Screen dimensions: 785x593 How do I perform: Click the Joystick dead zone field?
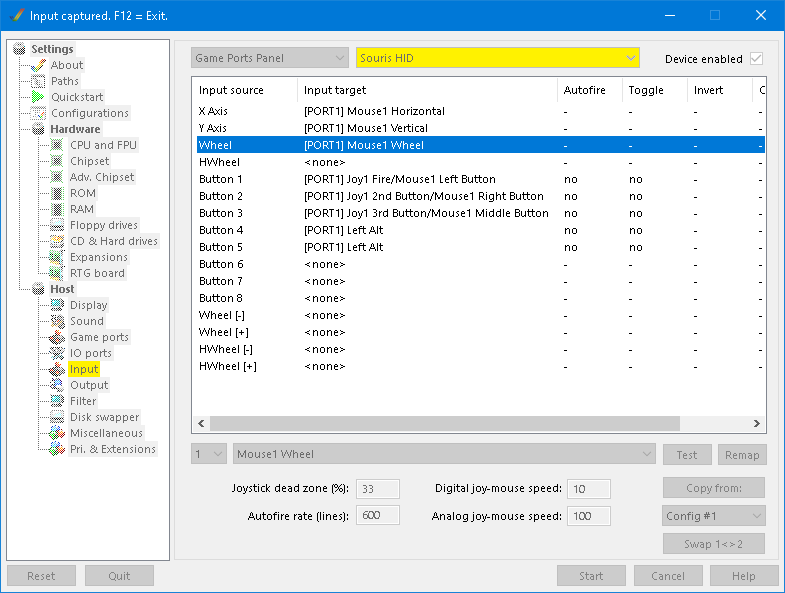[377, 489]
